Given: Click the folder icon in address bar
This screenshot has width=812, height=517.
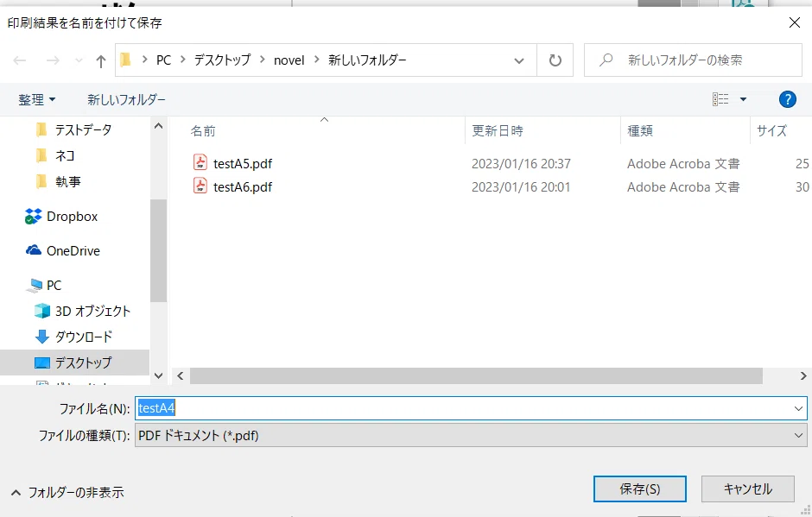Looking at the screenshot, I should click(x=125, y=60).
